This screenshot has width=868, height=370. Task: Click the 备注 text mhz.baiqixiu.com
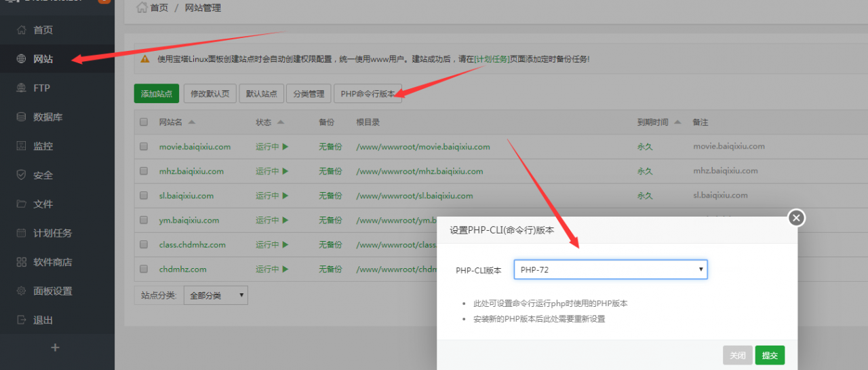(726, 171)
